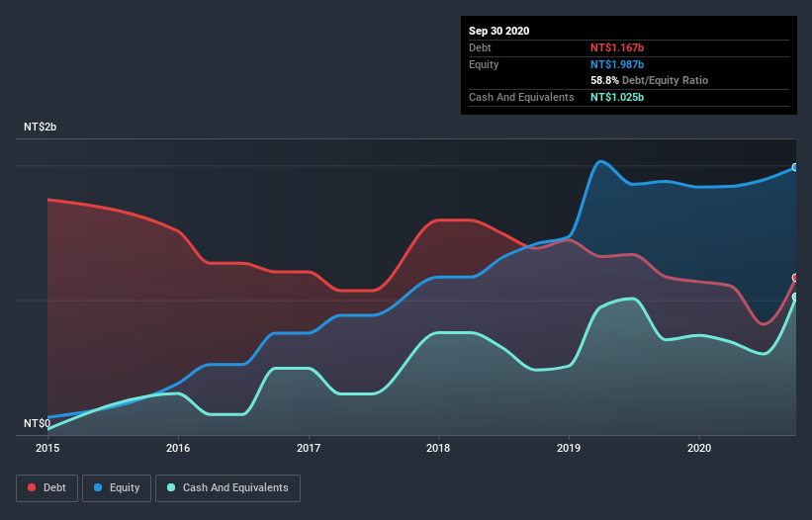This screenshot has height=520, width=812.
Task: Click the Debt row label in the tooltip
Action: 480,47
